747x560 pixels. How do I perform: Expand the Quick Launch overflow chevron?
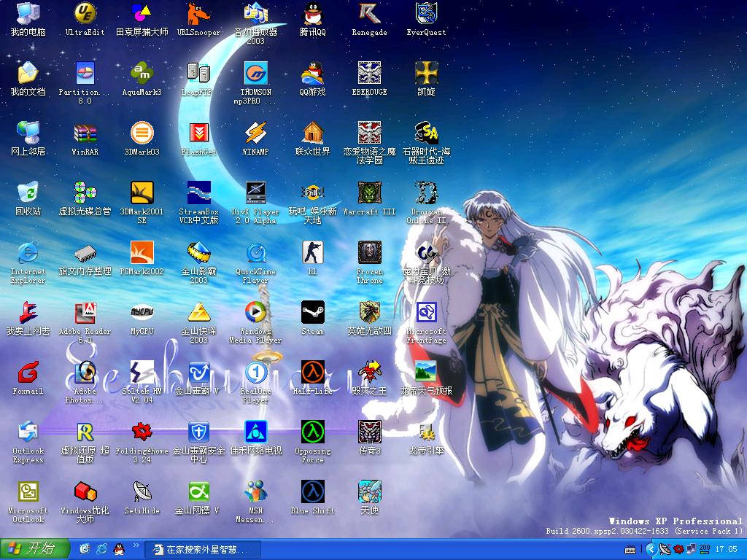[x=136, y=545]
